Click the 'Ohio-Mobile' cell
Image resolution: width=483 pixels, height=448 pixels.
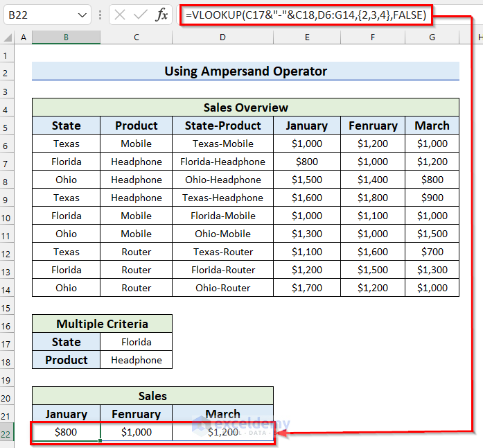click(x=222, y=234)
